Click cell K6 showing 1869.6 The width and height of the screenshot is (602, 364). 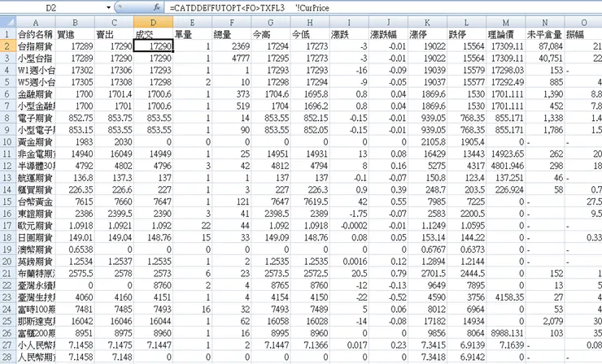pos(427,94)
